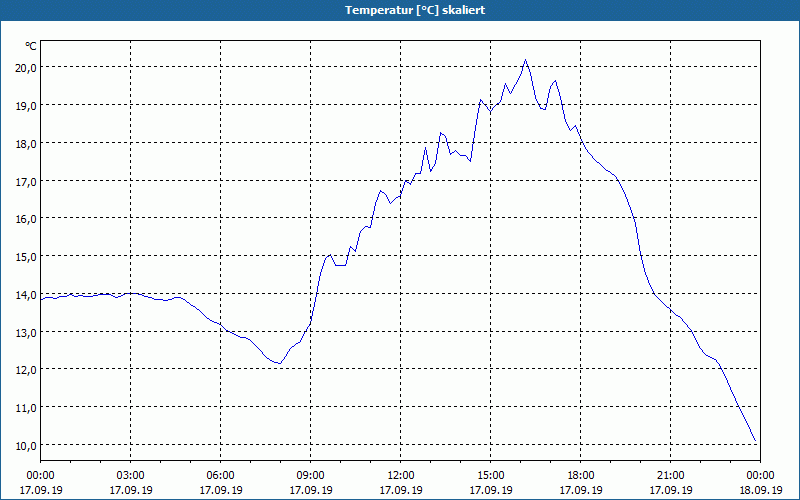800x500 pixels.
Task: Click the chart title 'Temperatur [°C] skaliert'
Action: pyautogui.click(x=415, y=10)
